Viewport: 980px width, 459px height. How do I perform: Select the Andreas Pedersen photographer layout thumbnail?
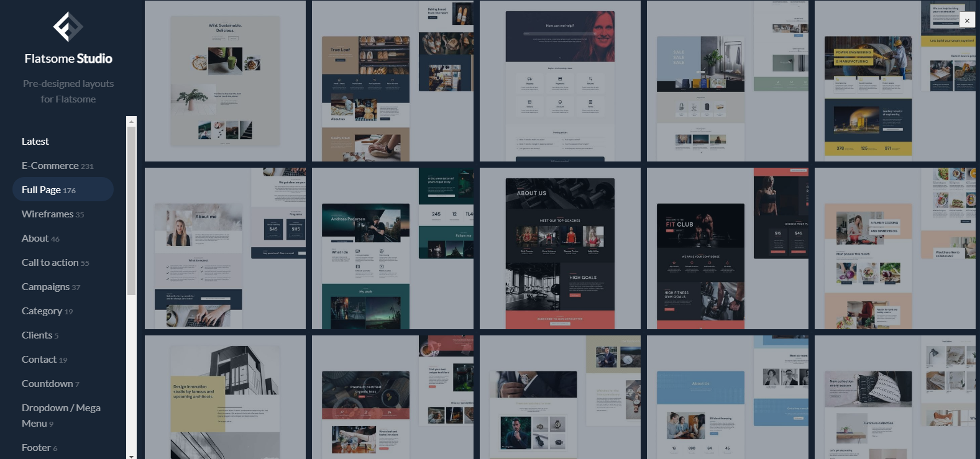click(x=393, y=248)
